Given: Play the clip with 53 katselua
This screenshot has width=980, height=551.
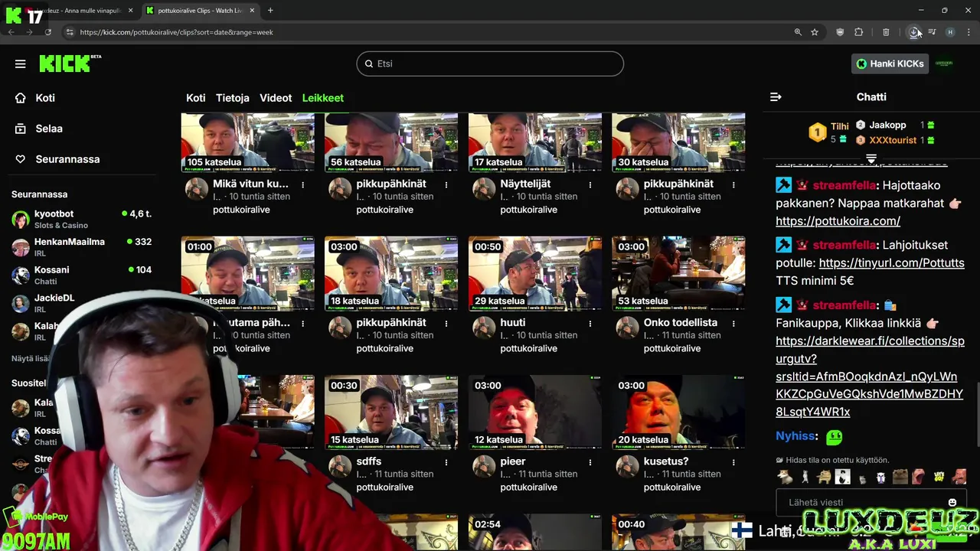Looking at the screenshot, I should [x=678, y=273].
